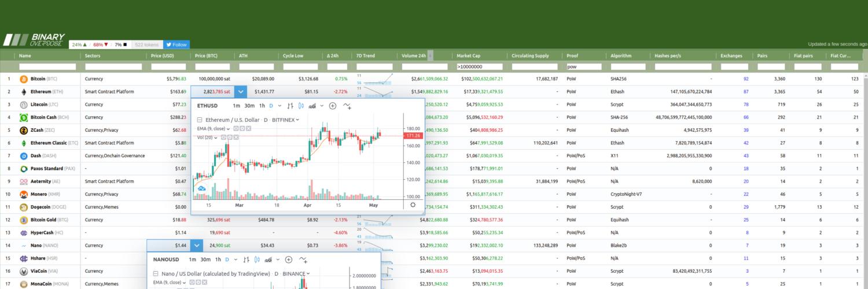This screenshot has height=289, width=868.
Task: Click the Ethereum Classic coin icon
Action: point(24,143)
